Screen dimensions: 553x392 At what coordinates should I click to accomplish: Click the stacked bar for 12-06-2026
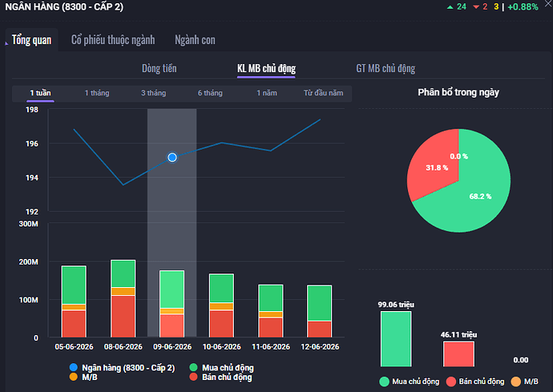(320, 312)
